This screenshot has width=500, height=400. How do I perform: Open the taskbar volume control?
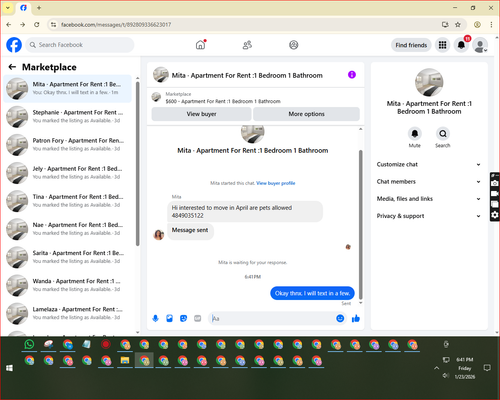point(446,376)
